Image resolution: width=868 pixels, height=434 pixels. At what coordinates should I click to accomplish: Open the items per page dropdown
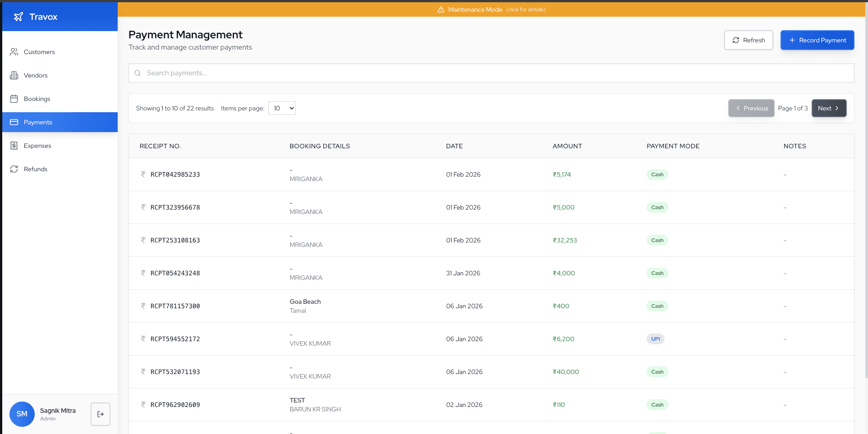click(x=282, y=108)
